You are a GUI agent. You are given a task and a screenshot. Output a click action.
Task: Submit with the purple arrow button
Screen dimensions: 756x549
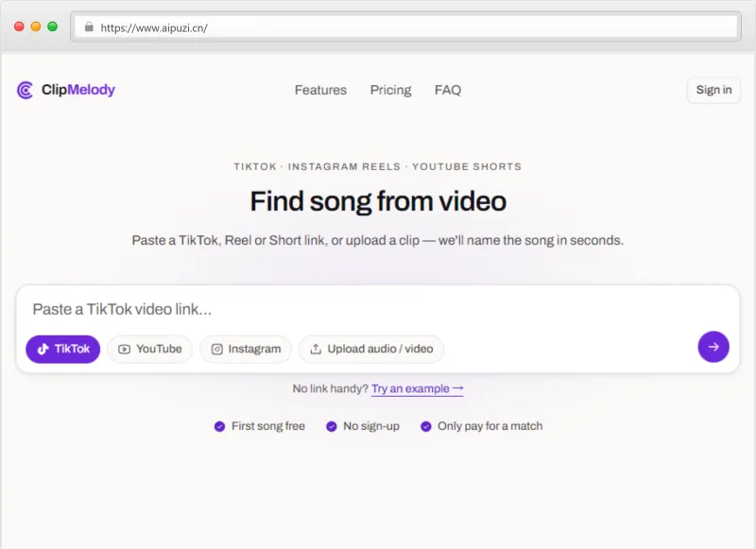pos(713,347)
